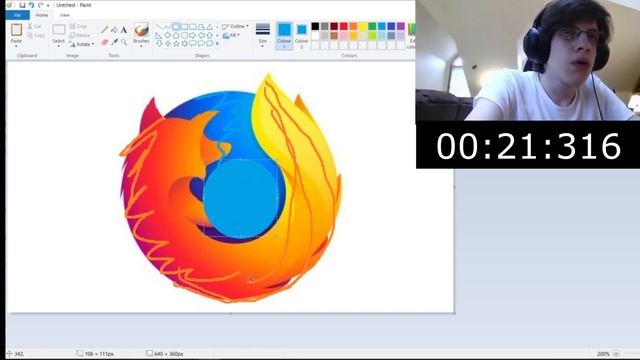Click the Resize button
Image resolution: width=640 pixels, height=360 pixels.
click(80, 35)
